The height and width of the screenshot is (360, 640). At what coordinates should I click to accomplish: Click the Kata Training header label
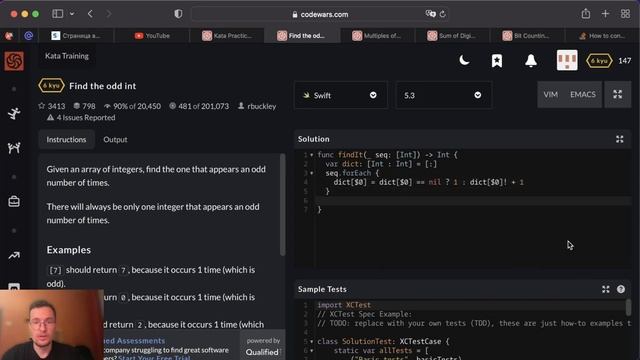pos(67,56)
